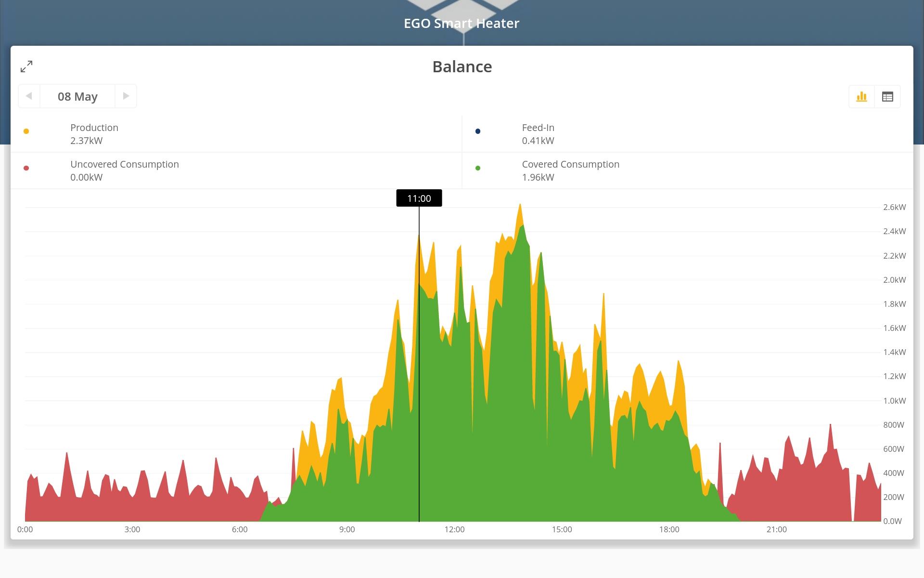
Task: Click the 0:00 x-axis label
Action: coord(25,529)
